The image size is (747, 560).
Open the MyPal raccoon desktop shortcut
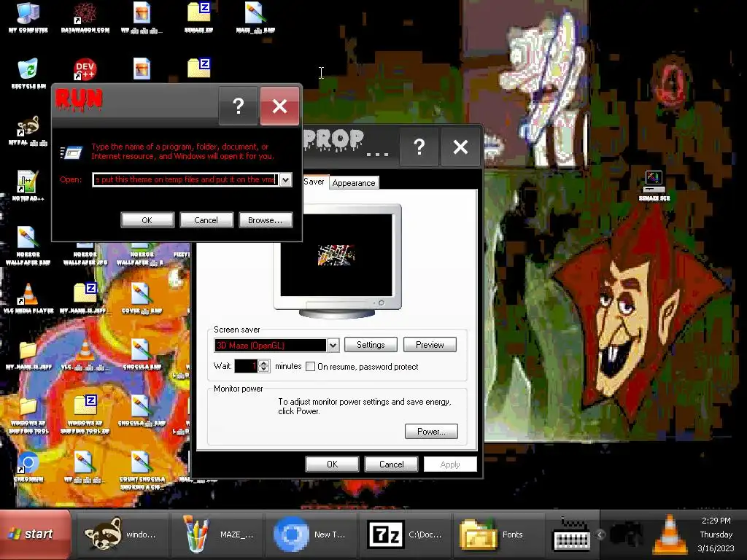tap(28, 130)
